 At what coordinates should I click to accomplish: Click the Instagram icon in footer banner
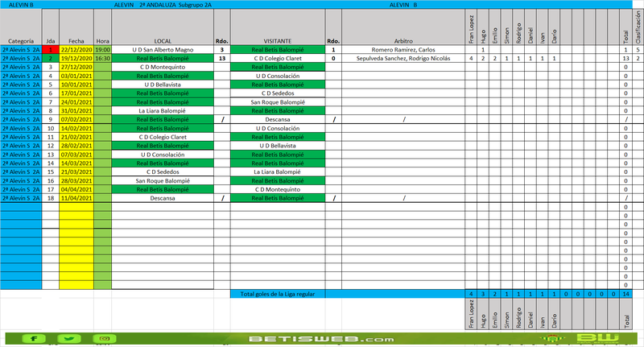(105, 339)
